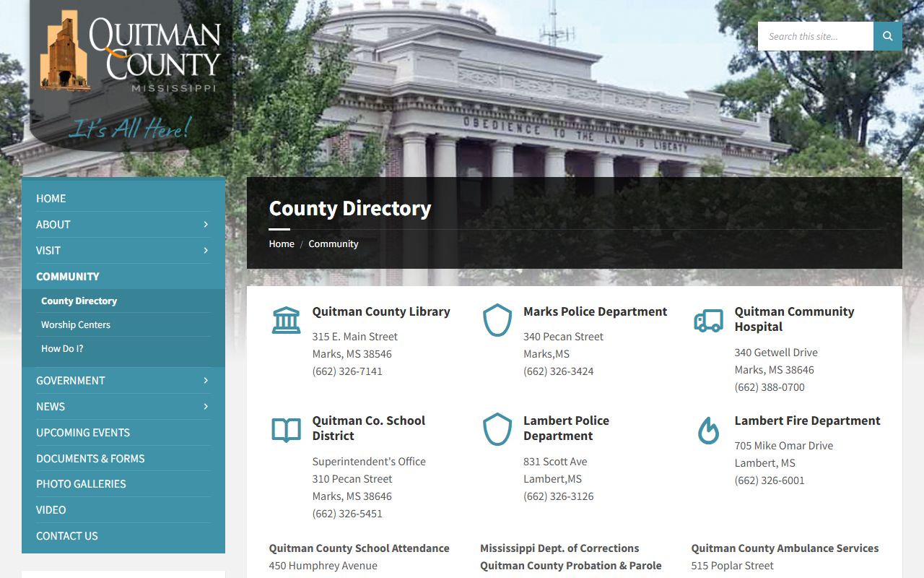The width and height of the screenshot is (924, 578).
Task: Expand the News submenu arrow
Action: coord(206,407)
